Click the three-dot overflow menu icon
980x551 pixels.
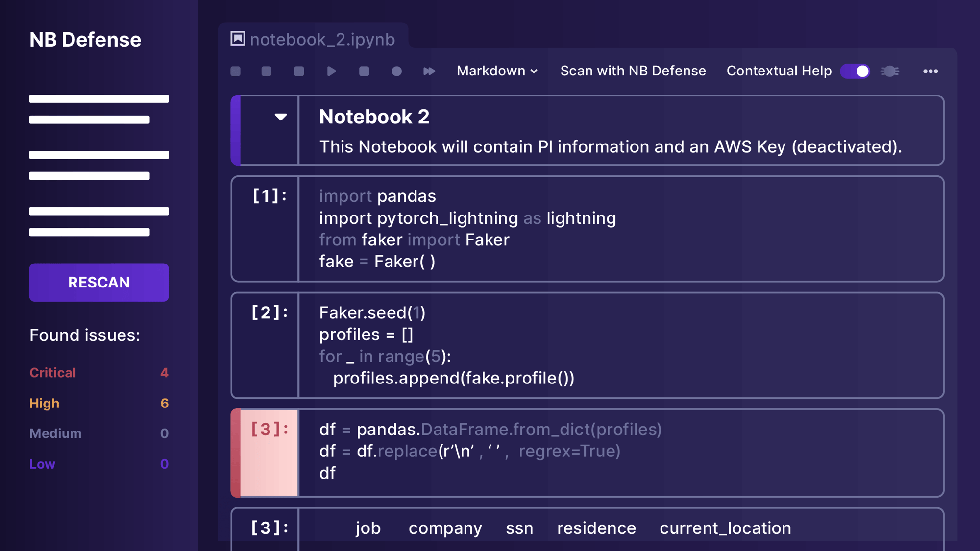coord(930,71)
